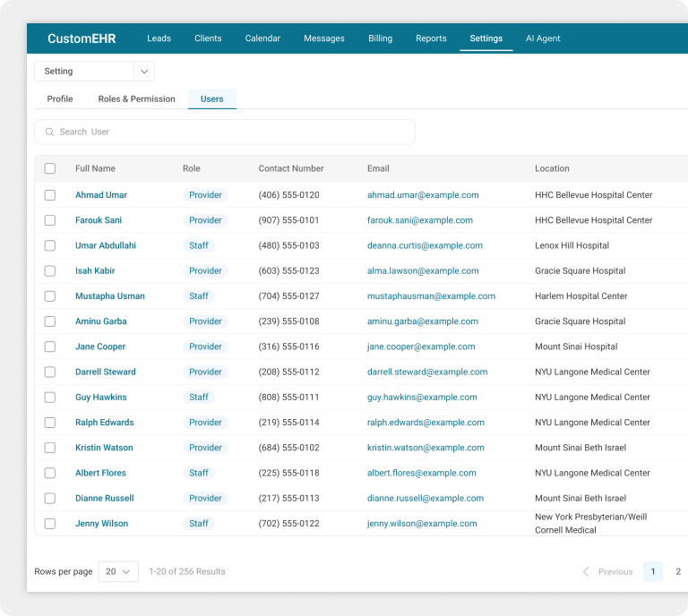Go to Billing
This screenshot has width=688, height=616.
point(380,38)
